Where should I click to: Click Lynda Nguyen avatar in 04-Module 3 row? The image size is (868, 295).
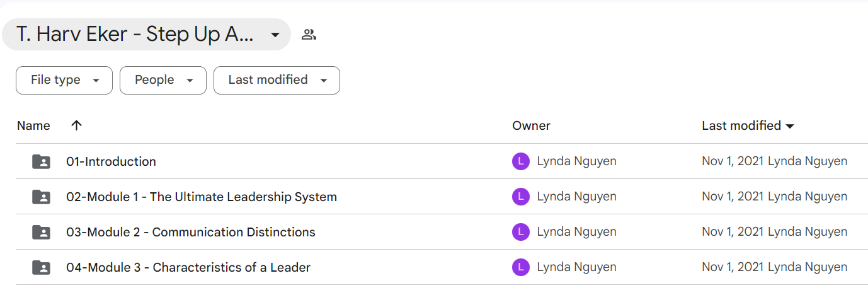point(520,267)
